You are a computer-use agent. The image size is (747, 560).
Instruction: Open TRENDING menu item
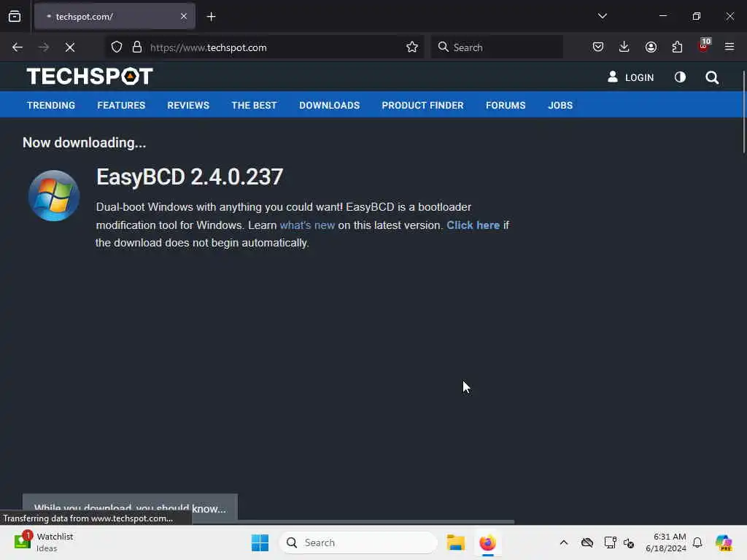[51, 105]
